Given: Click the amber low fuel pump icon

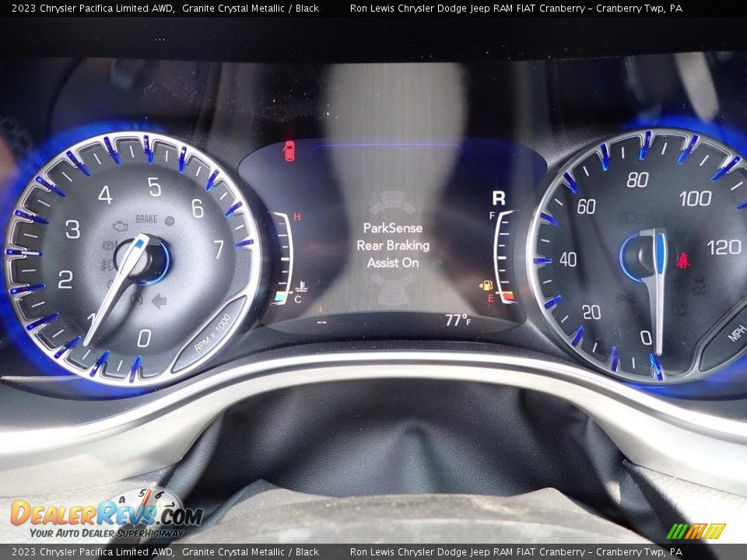Looking at the screenshot, I should click(x=486, y=285).
